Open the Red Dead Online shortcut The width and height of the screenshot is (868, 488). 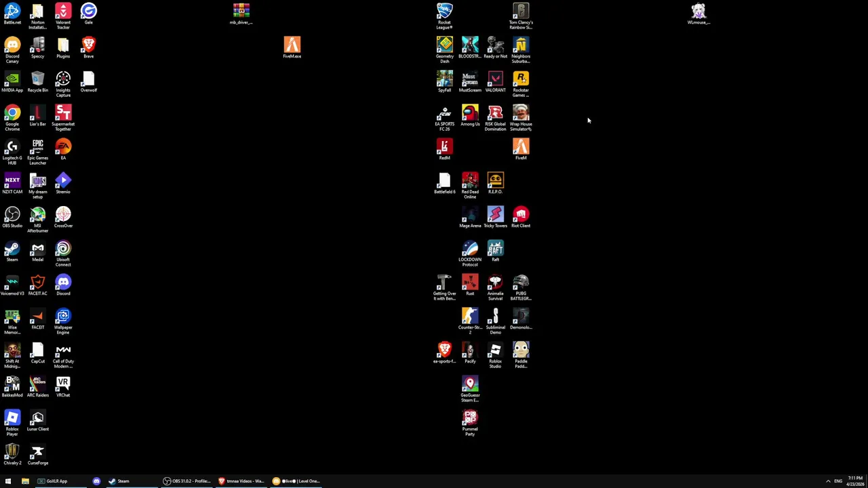tap(470, 186)
